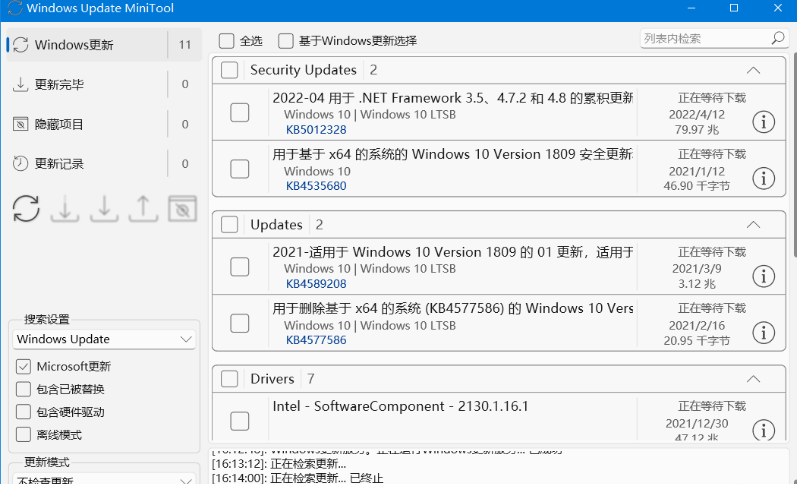Open info for KB4577586 update

pyautogui.click(x=763, y=333)
